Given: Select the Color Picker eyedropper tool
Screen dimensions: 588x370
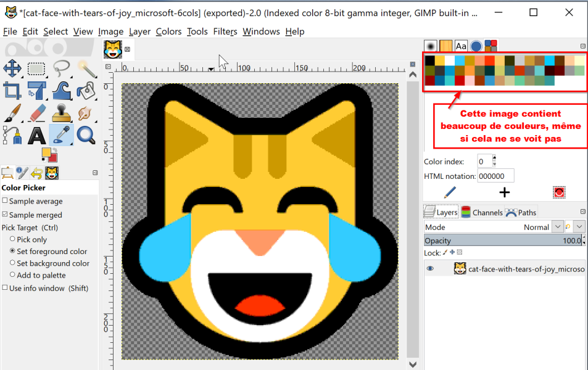Looking at the screenshot, I should [x=61, y=135].
